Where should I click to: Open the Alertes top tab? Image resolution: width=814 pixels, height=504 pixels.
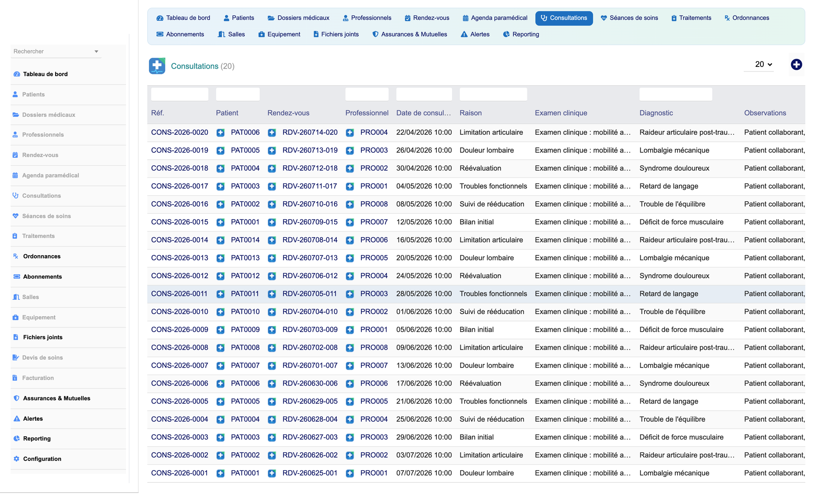pyautogui.click(x=475, y=34)
